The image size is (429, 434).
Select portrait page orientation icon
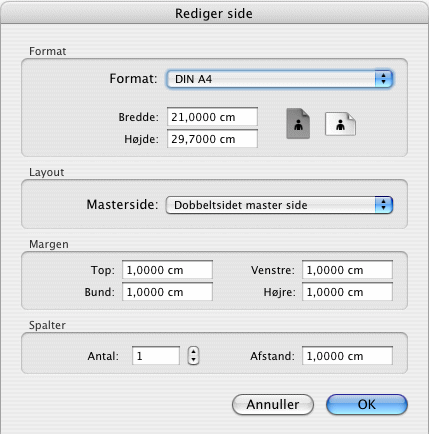(298, 123)
